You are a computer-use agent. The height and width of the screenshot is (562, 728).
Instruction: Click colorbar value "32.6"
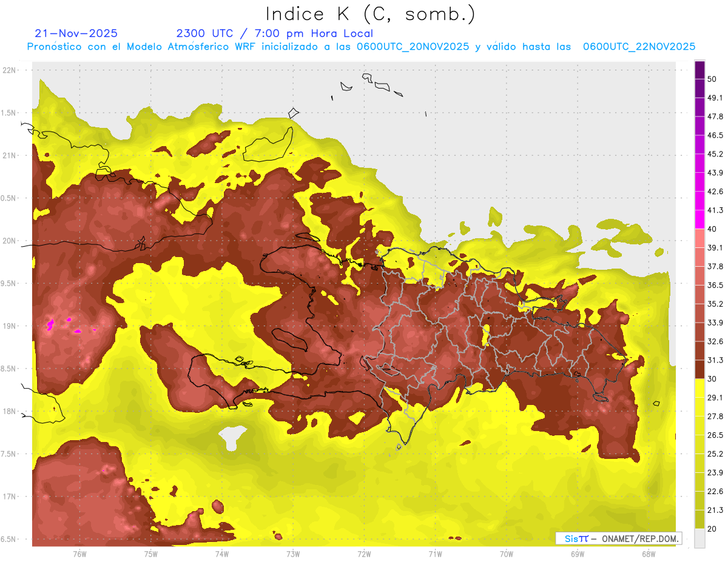(x=715, y=341)
